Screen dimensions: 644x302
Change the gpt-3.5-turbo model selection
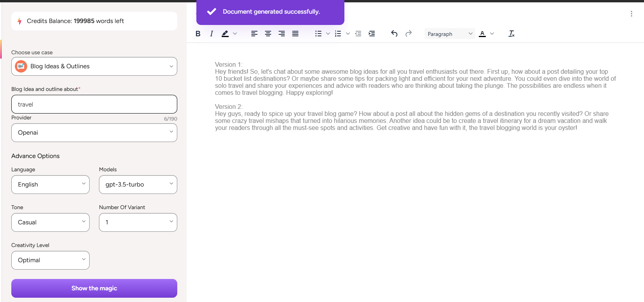tap(138, 185)
